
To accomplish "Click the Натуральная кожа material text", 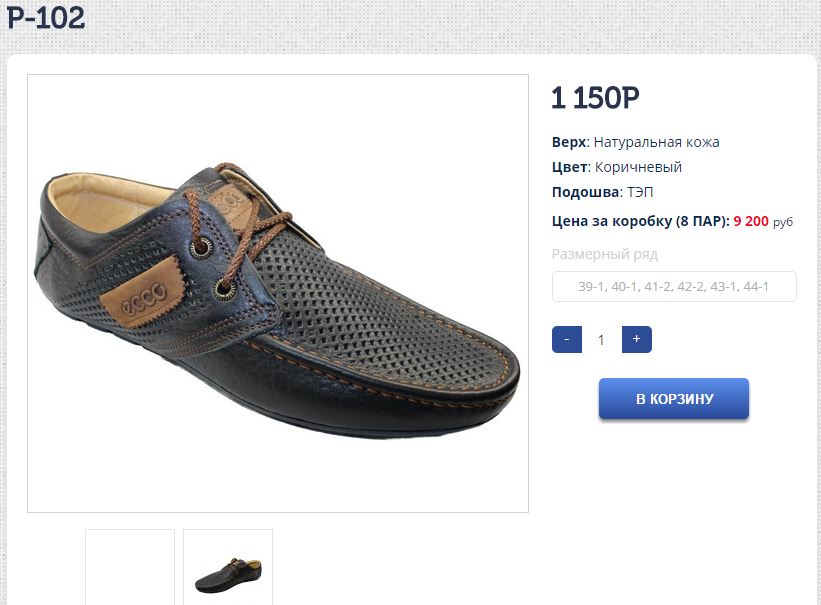I will 656,142.
